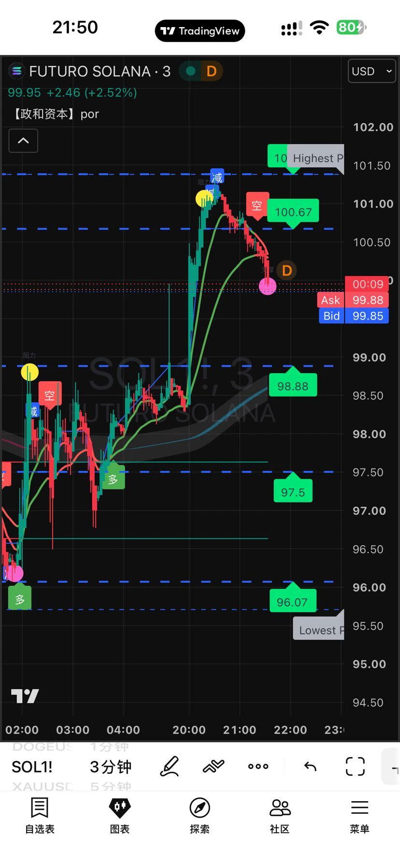Tap the Solana symbol icon in header
Image resolution: width=400 pixels, height=868 pixels.
coord(16,72)
